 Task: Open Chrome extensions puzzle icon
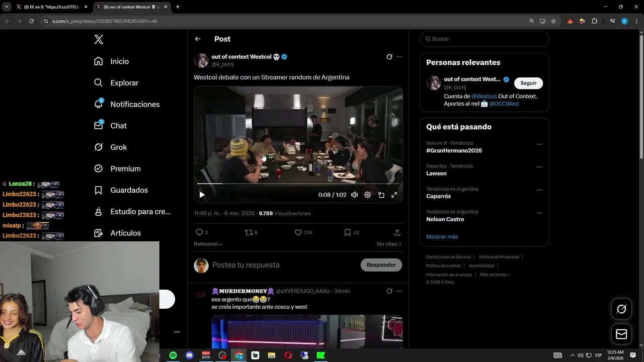(594, 21)
